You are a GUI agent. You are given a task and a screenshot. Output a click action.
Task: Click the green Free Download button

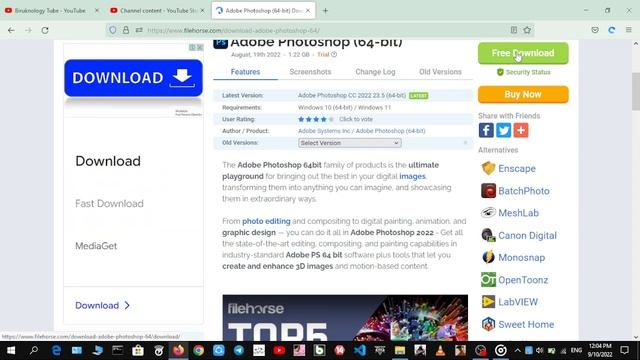[523, 53]
